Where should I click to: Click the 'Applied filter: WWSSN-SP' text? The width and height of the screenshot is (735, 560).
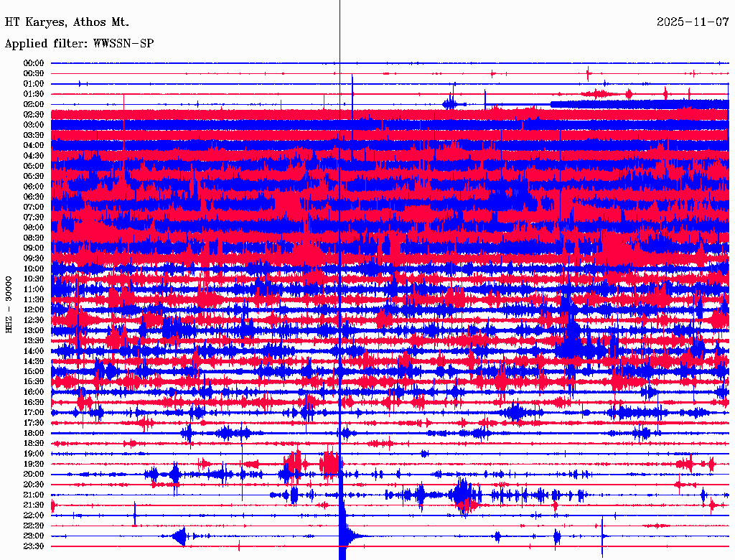tap(79, 44)
